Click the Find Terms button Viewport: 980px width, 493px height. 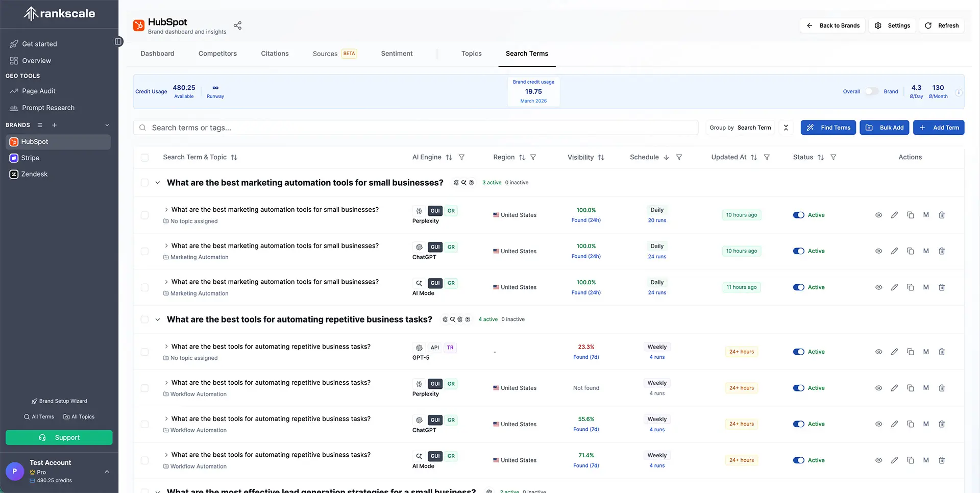pos(828,128)
